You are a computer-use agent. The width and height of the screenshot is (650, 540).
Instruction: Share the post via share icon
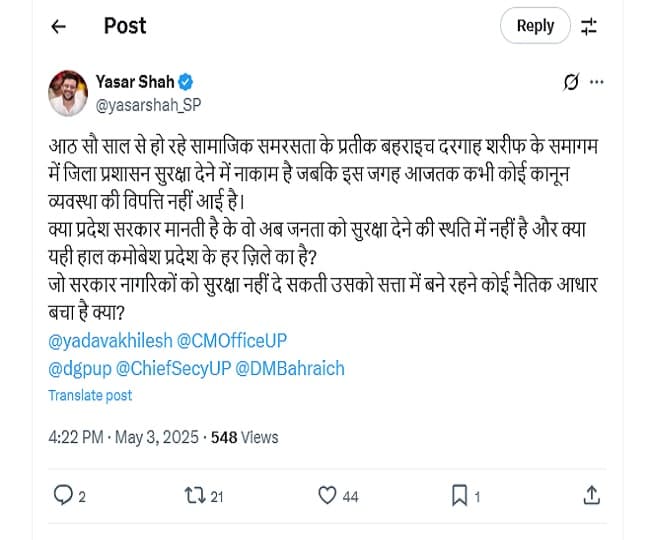tap(591, 494)
